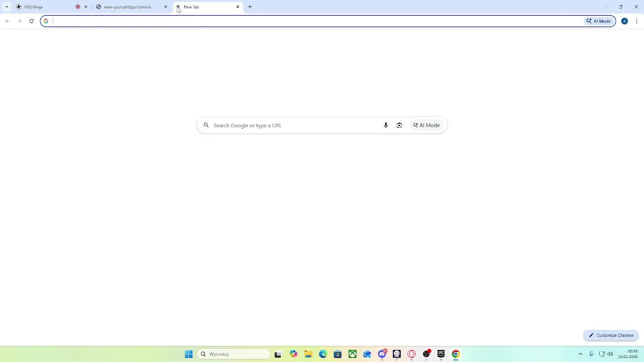Open the Xbox app from the taskbar
Image resolution: width=644 pixels, height=362 pixels.
coord(353,354)
